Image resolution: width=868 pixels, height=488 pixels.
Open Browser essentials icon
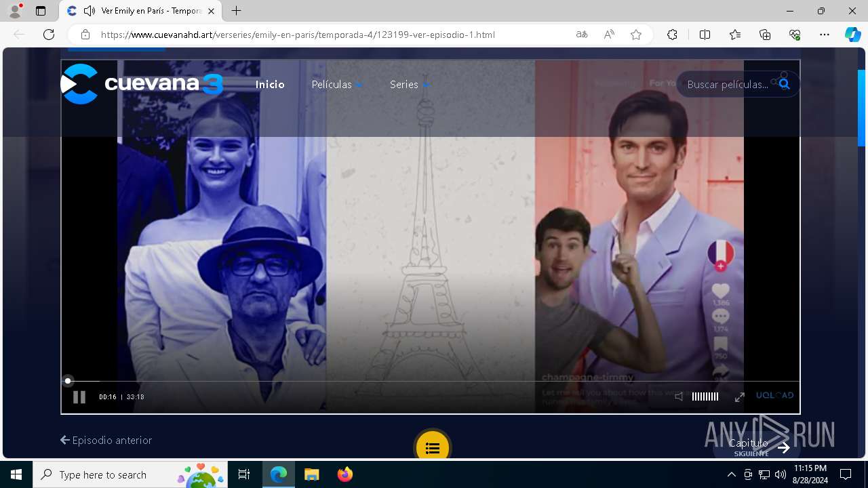(x=795, y=35)
